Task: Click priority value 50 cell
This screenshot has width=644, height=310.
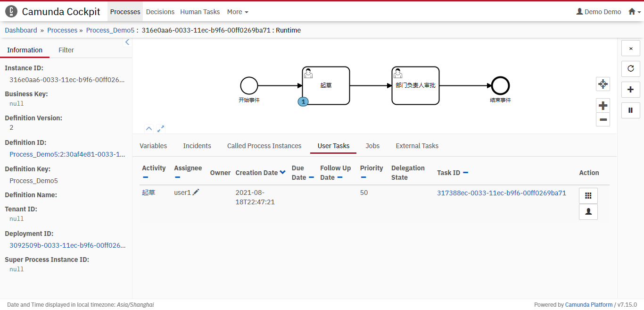Action: (364, 193)
